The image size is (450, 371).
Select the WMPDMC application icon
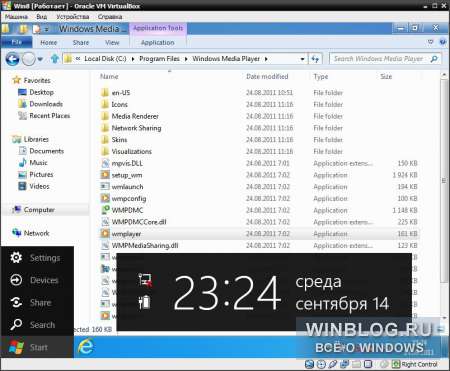(x=105, y=210)
